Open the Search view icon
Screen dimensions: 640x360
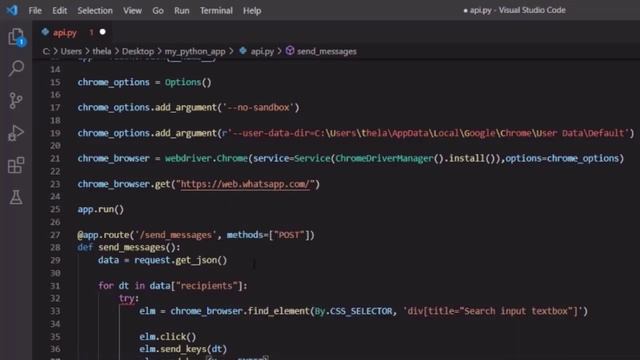pos(16,68)
